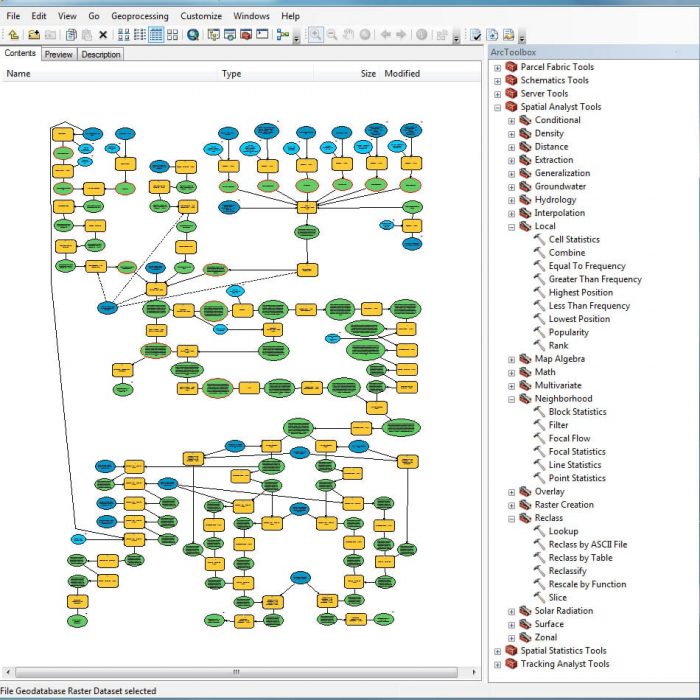Open the File menu
Image resolution: width=700 pixels, height=700 pixels.
13,16
